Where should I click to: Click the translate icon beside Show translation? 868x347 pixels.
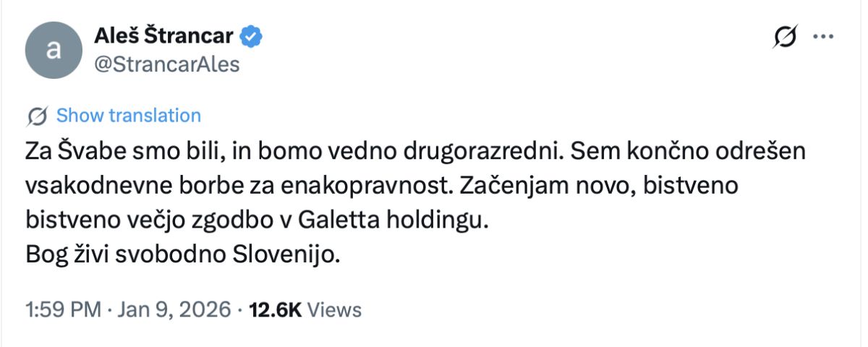tap(38, 116)
